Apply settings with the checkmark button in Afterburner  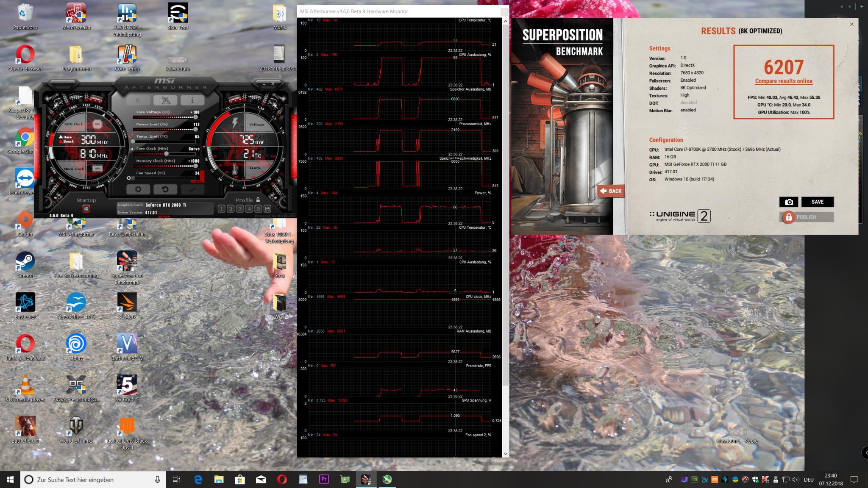point(192,189)
